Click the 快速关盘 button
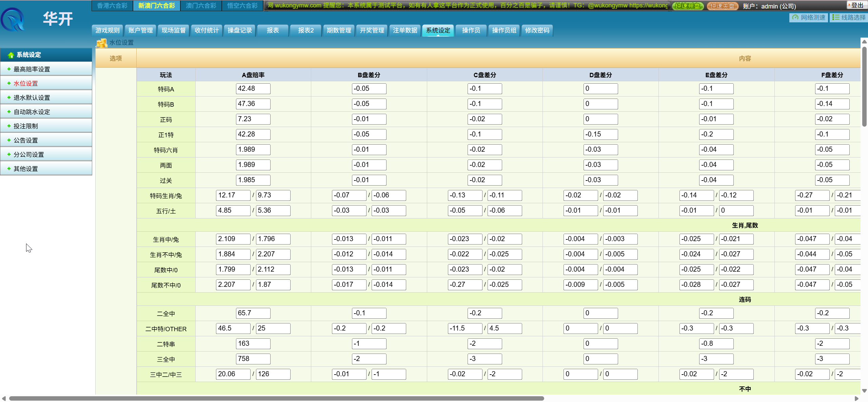This screenshot has height=402, width=868. [722, 6]
